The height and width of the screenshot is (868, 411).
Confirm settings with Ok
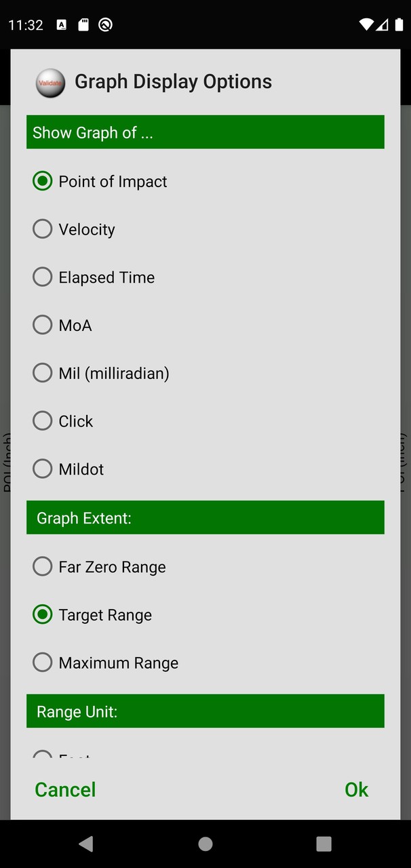(357, 789)
